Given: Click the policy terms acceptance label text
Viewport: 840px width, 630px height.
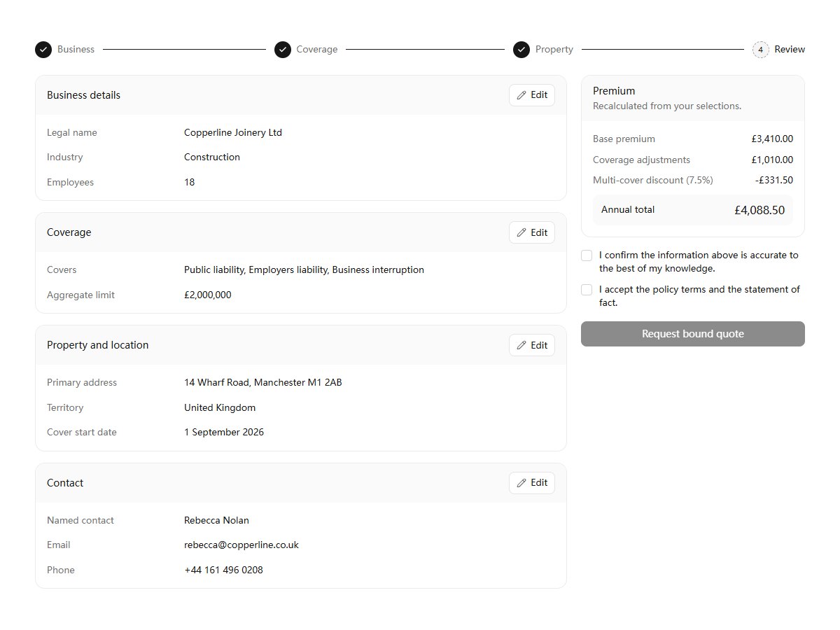Looking at the screenshot, I should click(699, 296).
